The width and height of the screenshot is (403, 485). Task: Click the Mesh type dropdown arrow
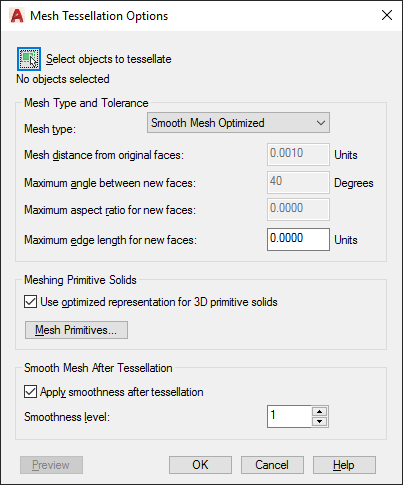[x=321, y=123]
